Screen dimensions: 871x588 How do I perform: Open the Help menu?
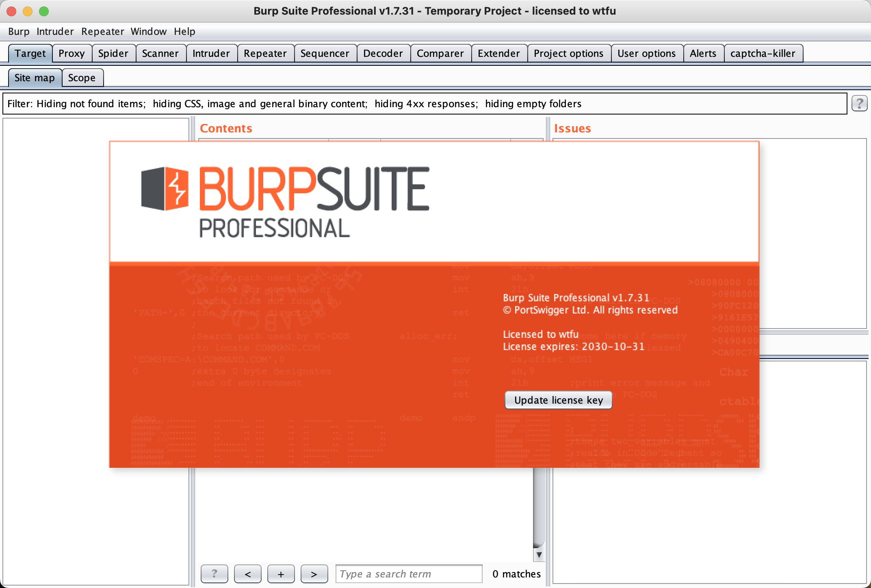pos(184,32)
